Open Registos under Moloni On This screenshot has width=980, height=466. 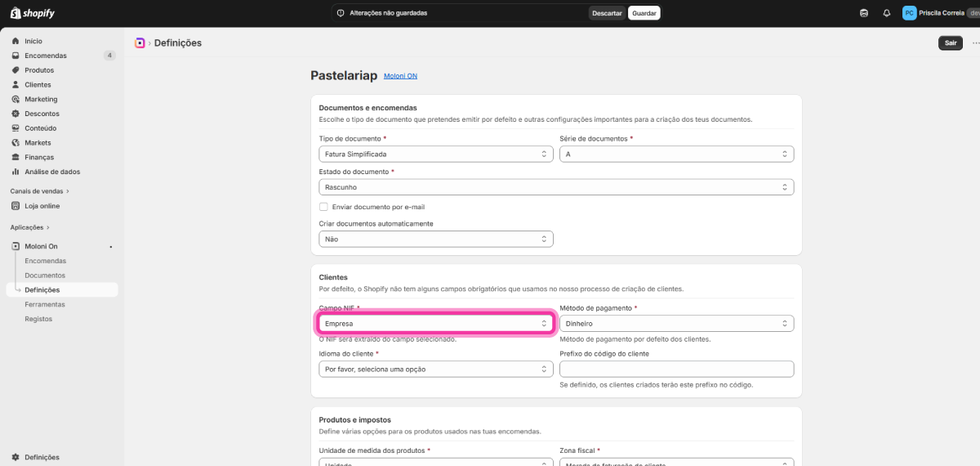pos(38,319)
